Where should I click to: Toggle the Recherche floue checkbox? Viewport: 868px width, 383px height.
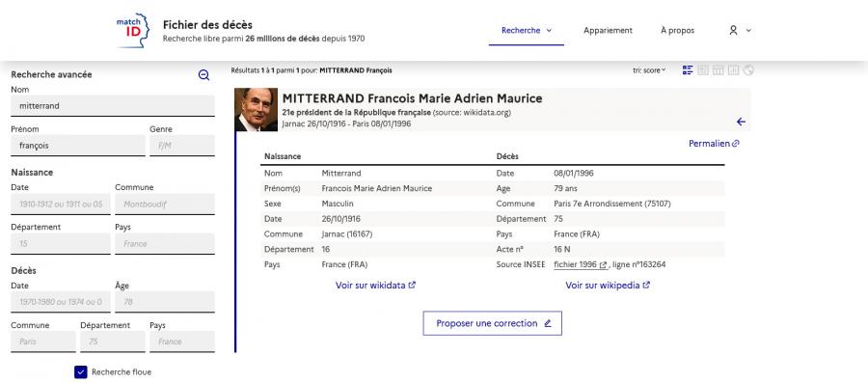81,372
